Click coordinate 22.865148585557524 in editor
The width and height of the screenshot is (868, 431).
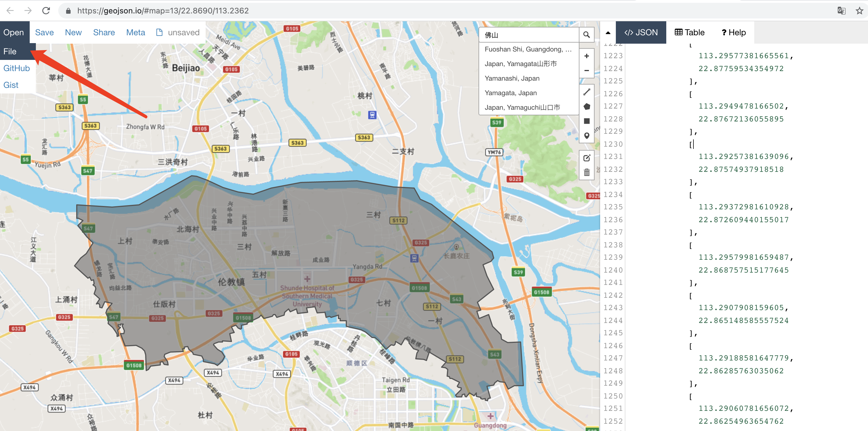[744, 320]
